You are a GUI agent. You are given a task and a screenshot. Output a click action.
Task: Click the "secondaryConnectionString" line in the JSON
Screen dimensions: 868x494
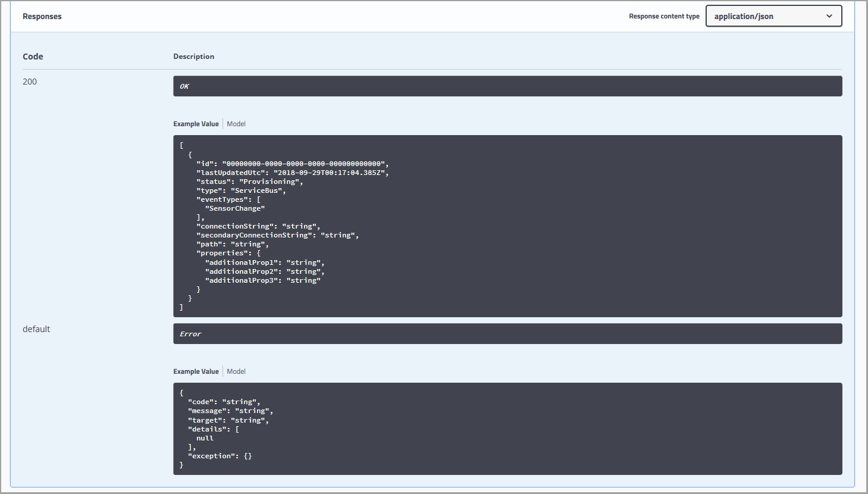(277, 235)
